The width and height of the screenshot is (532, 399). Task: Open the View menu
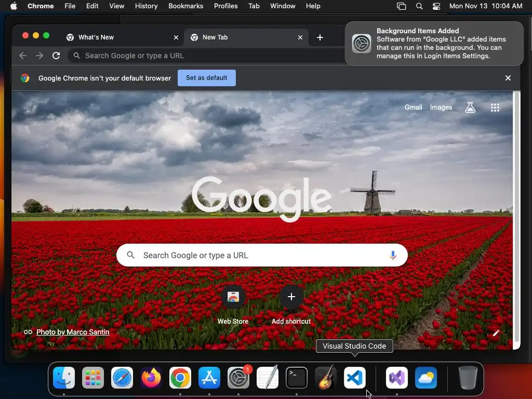point(117,6)
